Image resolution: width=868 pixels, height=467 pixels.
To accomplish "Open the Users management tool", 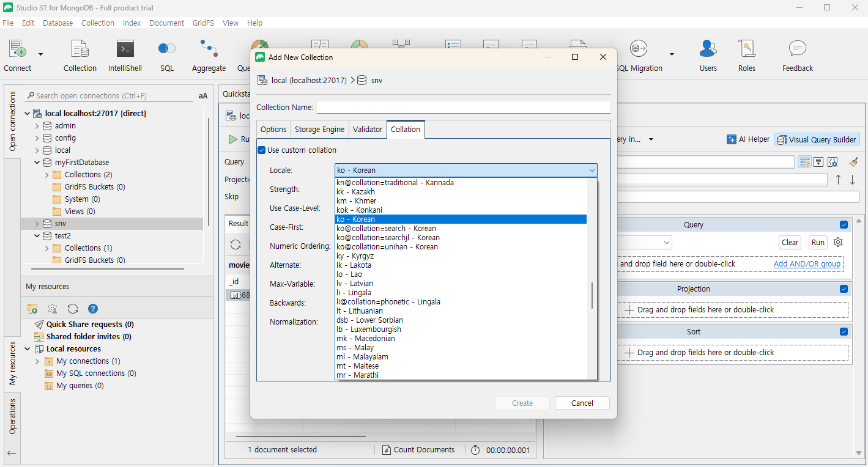I will 708,56.
